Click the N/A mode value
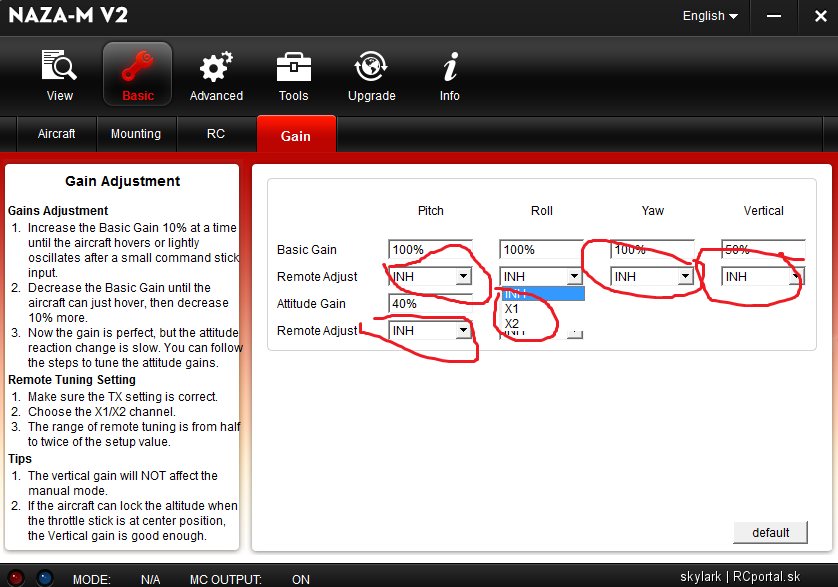Viewport: 838px width, 587px height. pos(150,580)
